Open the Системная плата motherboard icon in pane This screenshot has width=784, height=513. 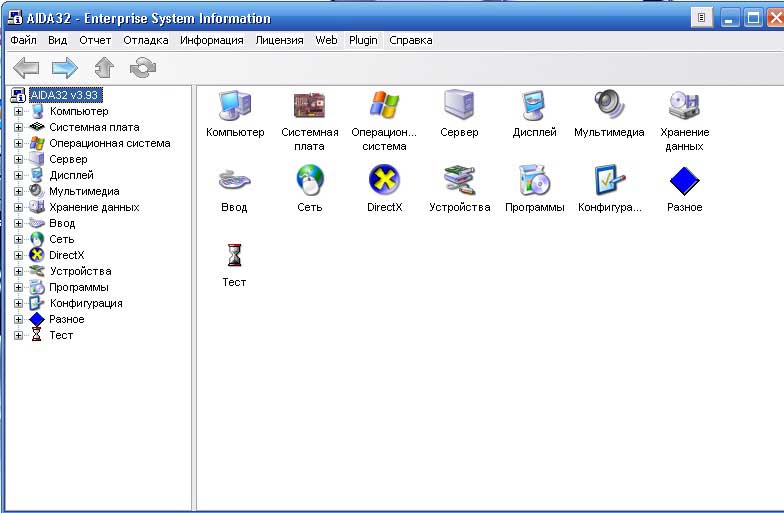(x=310, y=106)
